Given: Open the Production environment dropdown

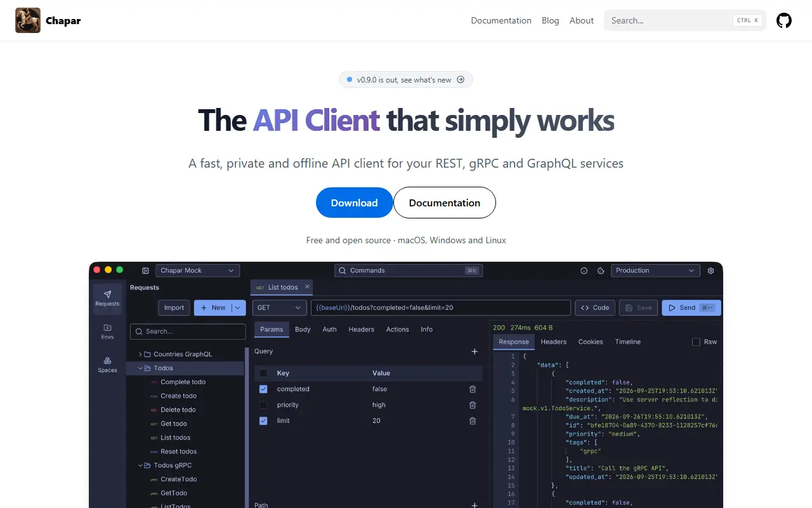Looking at the screenshot, I should coord(655,271).
